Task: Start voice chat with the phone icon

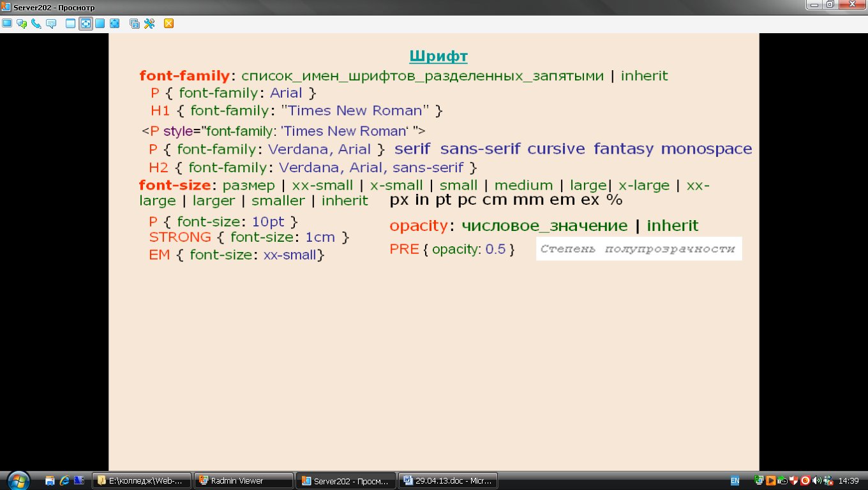Action: pos(36,24)
